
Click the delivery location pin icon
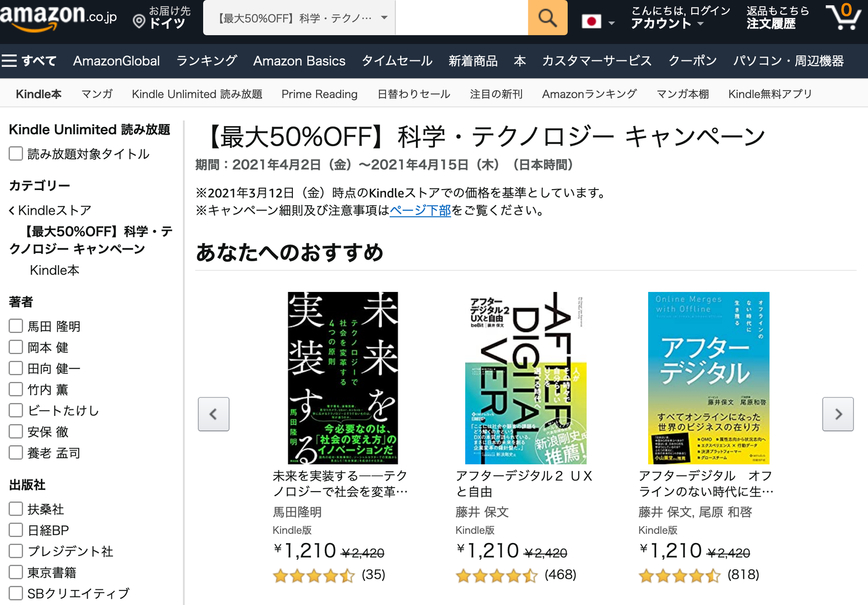139,21
